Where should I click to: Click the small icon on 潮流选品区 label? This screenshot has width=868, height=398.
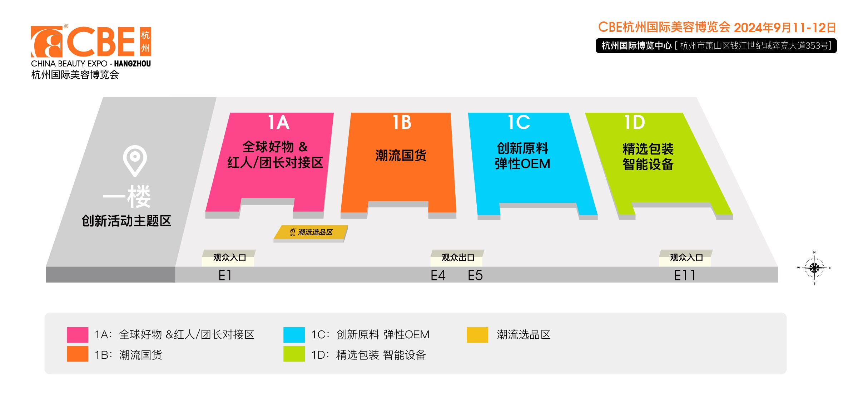[293, 232]
